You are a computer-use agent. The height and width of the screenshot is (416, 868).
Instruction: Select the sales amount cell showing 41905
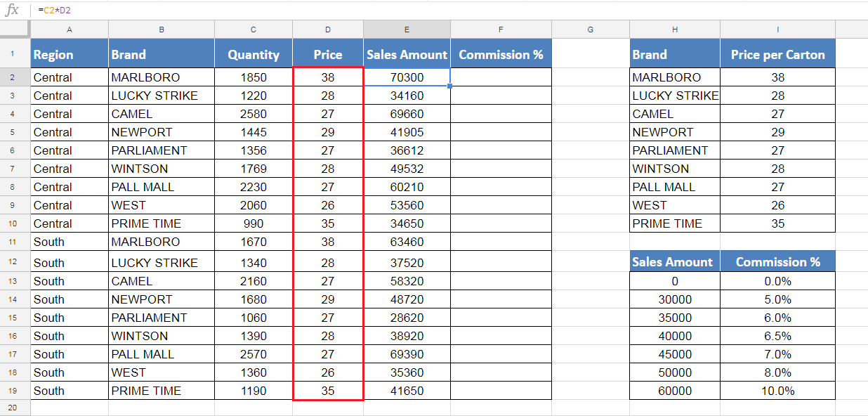click(x=407, y=132)
